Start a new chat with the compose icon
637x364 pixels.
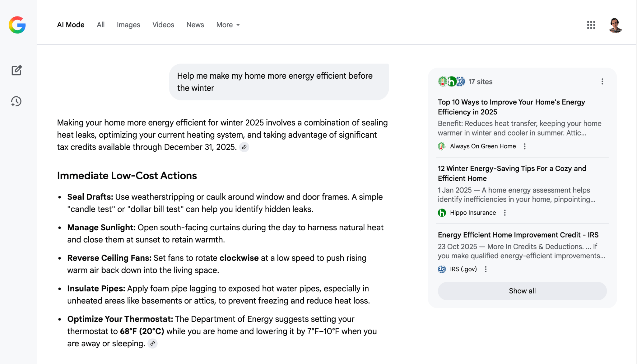pos(16,70)
